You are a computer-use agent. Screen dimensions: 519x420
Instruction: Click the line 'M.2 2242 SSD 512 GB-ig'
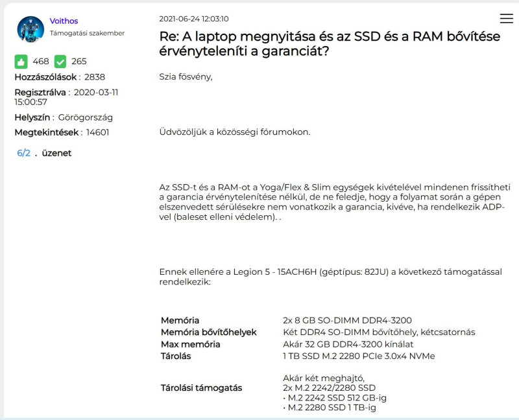(335, 398)
